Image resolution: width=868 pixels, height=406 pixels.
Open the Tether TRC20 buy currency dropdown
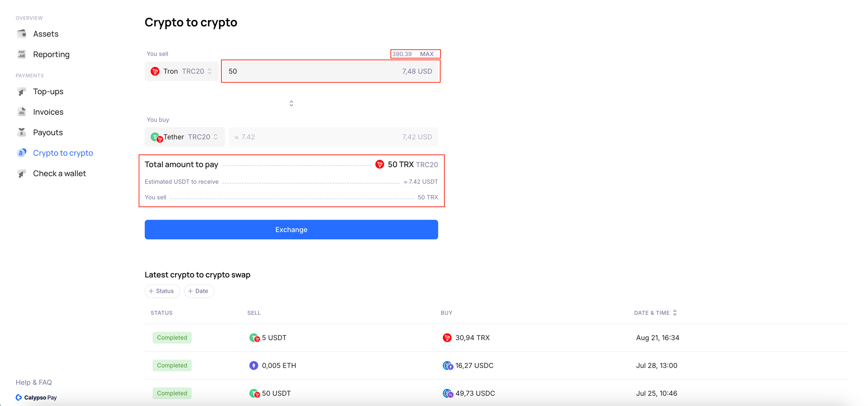click(185, 137)
